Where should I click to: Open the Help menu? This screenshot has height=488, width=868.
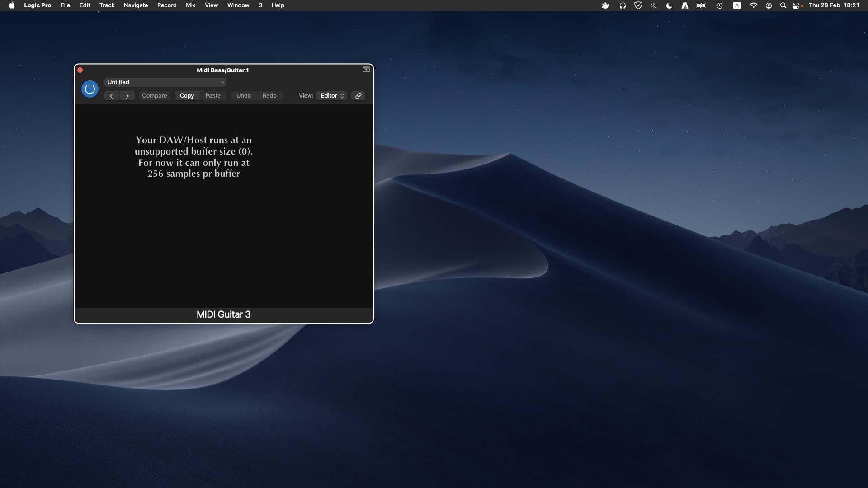pyautogui.click(x=278, y=5)
